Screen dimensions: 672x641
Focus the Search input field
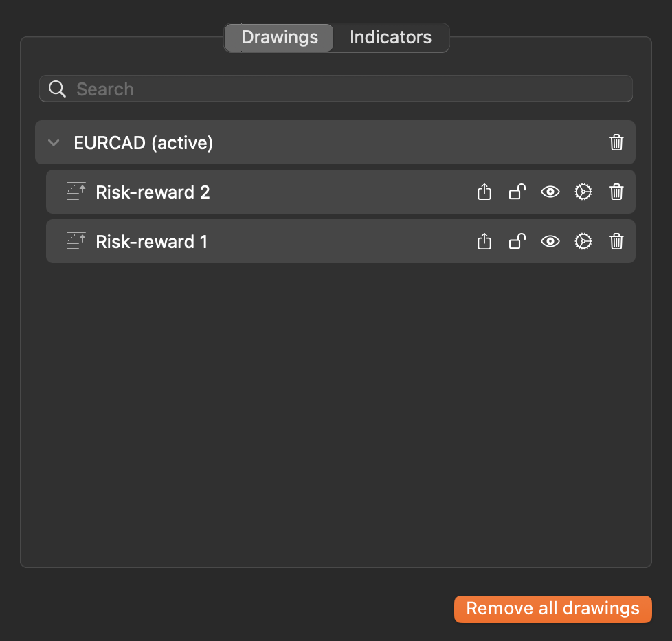coord(335,89)
